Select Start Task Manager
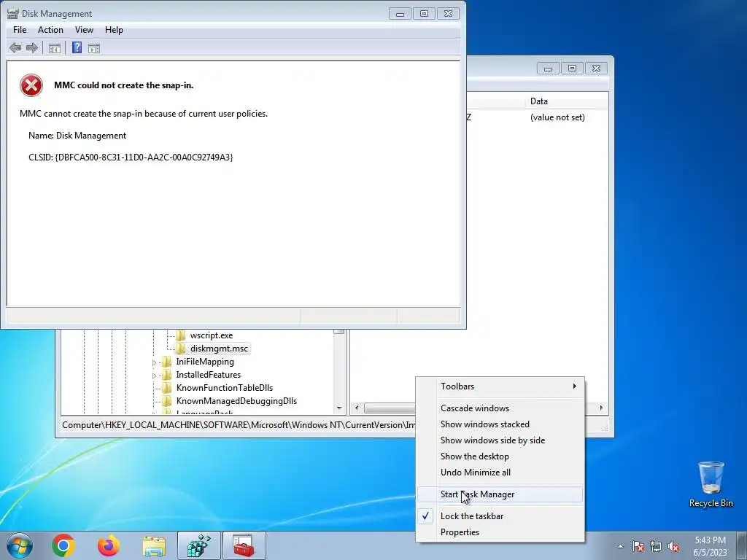The width and height of the screenshot is (747, 560). 500,494
